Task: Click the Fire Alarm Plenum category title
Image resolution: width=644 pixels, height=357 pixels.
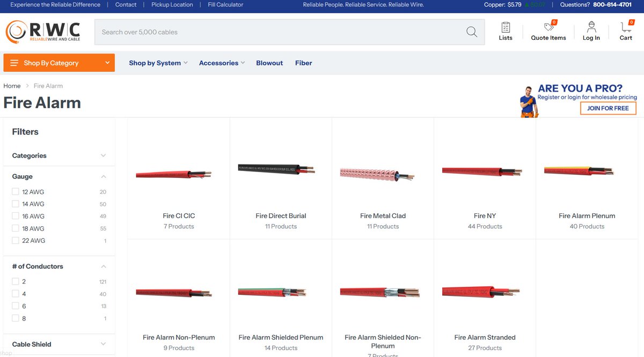Action: tap(587, 216)
